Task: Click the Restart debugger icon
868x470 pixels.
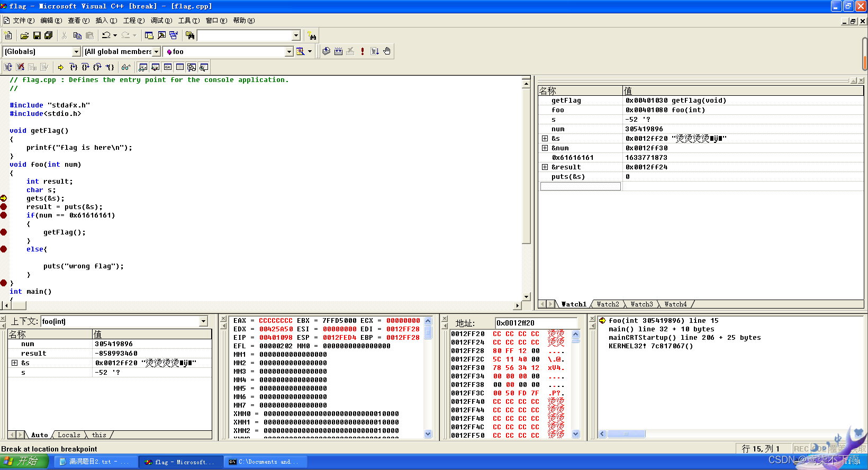Action: [x=8, y=67]
